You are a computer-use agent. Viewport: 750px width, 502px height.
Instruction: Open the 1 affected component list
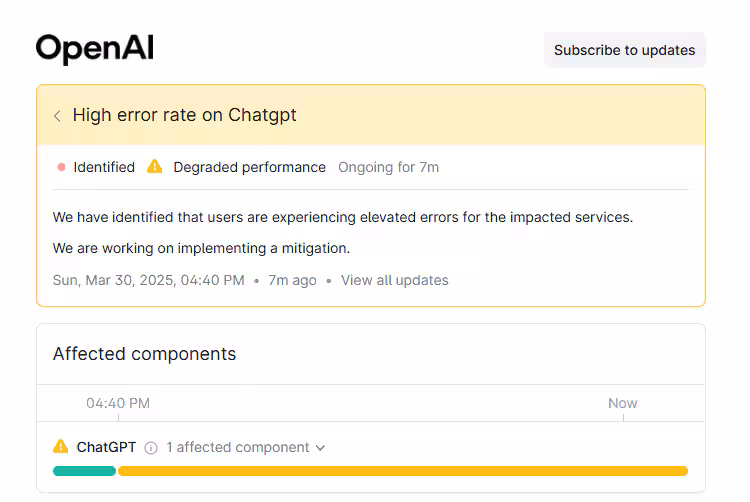click(x=237, y=447)
